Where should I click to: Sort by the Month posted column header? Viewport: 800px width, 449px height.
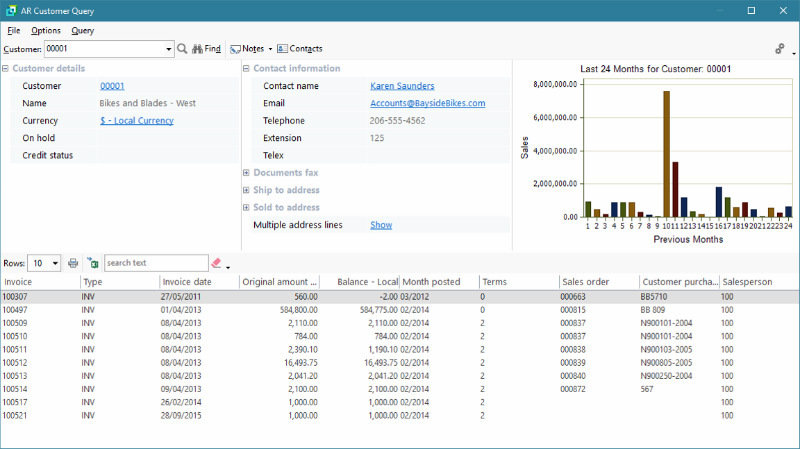tap(439, 282)
